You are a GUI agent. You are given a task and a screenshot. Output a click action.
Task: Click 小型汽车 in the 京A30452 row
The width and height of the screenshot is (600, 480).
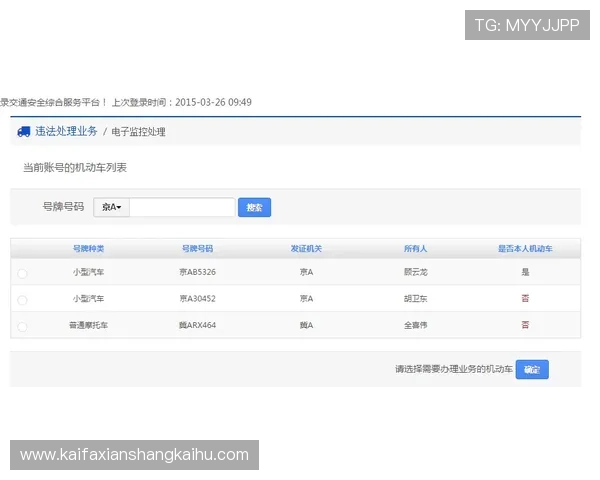pos(88,298)
